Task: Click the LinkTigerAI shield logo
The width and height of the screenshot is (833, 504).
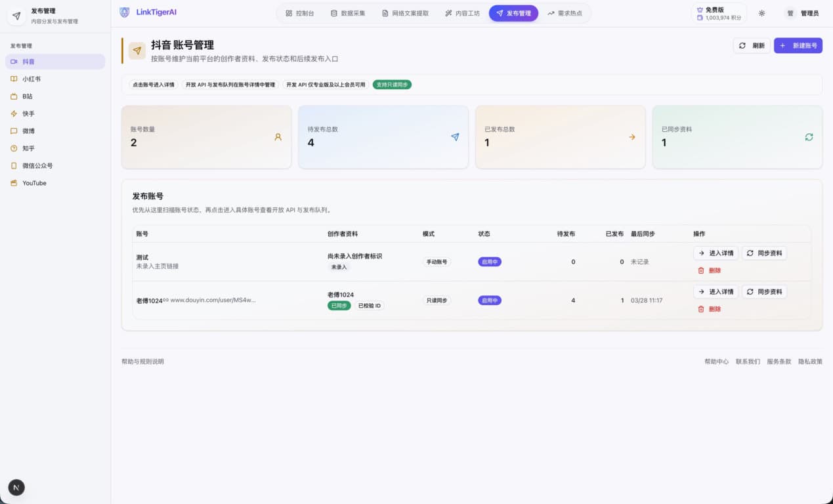Action: [x=125, y=12]
